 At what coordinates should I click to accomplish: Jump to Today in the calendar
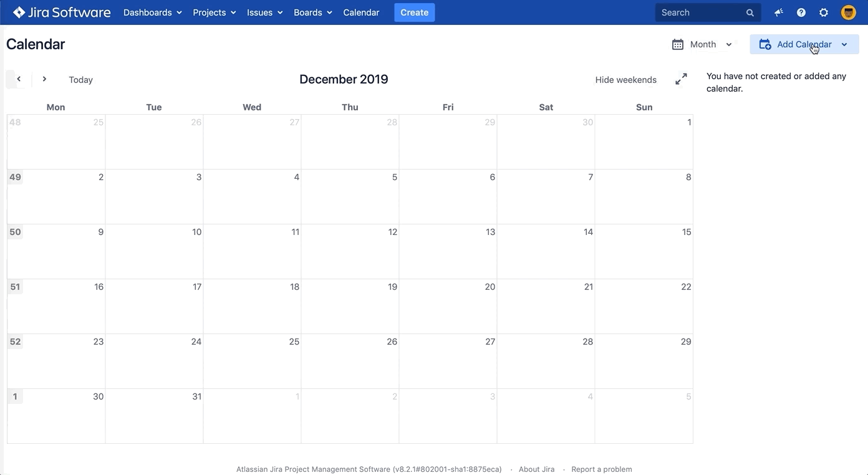point(80,80)
